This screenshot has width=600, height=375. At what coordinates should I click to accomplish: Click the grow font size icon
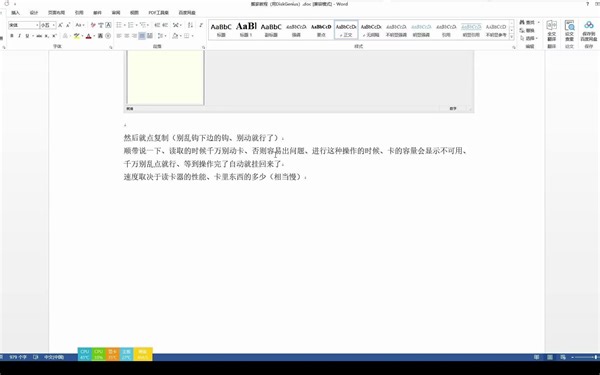point(60,25)
